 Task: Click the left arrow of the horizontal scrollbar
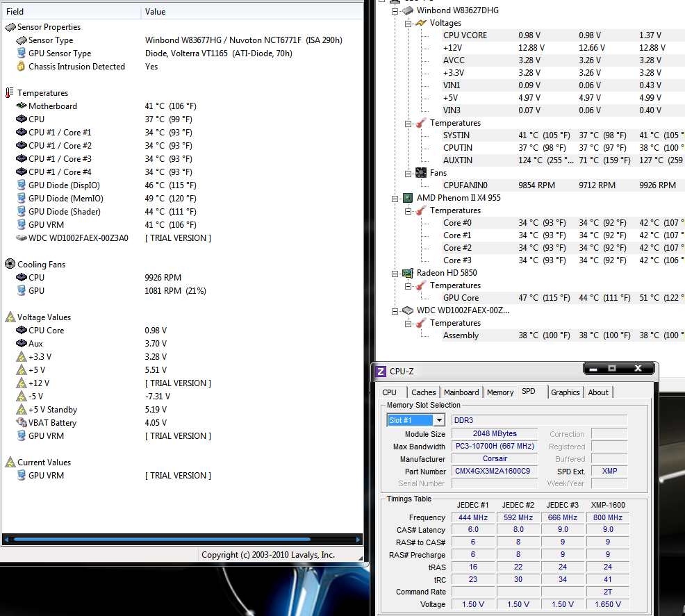(x=6, y=540)
